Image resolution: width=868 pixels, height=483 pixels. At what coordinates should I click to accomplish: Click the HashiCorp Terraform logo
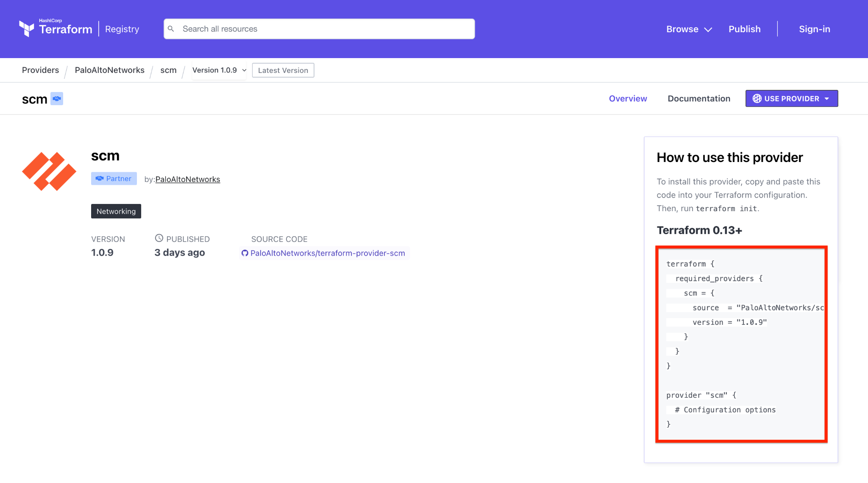pos(56,28)
